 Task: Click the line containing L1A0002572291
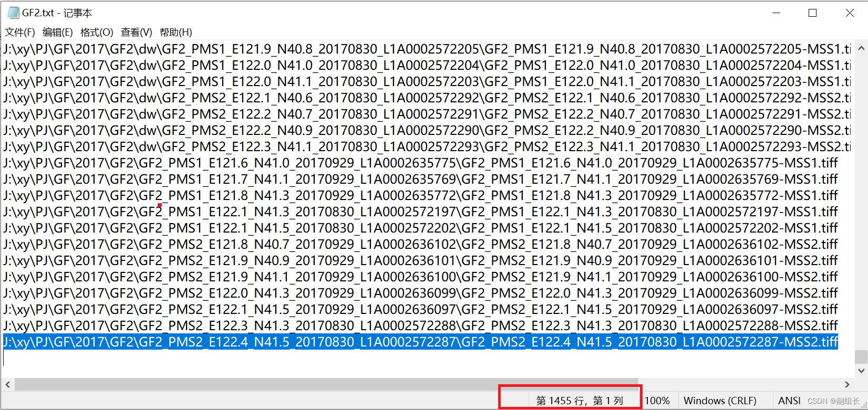(x=427, y=114)
